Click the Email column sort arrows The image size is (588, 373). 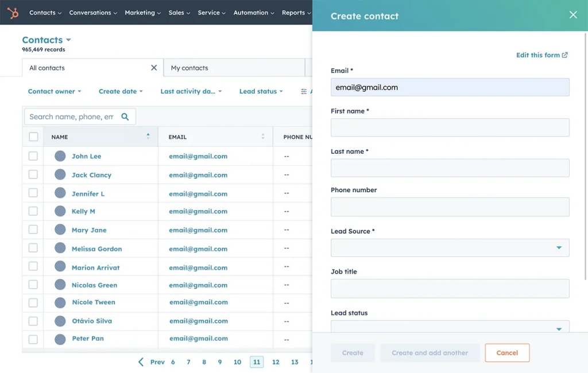point(263,137)
